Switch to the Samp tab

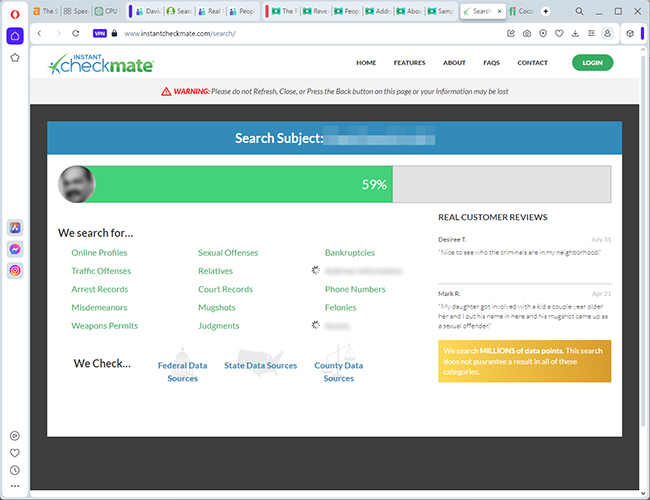point(441,11)
